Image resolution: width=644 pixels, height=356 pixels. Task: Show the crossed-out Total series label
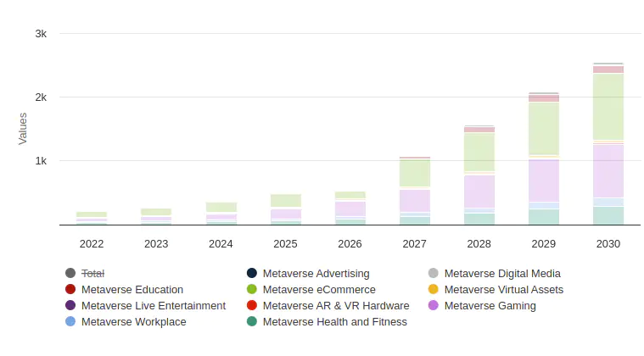92,273
